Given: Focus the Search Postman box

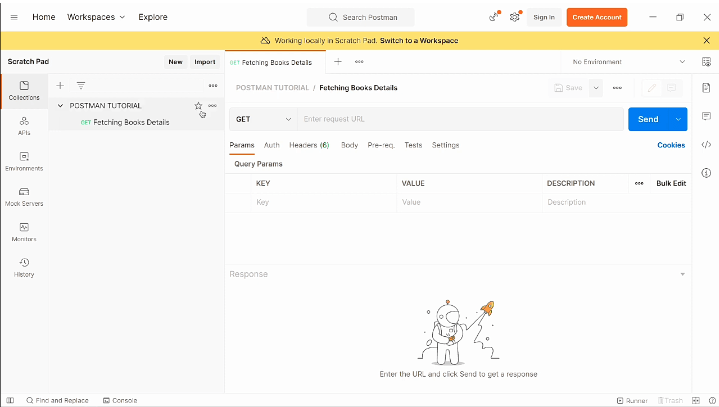Looking at the screenshot, I should 361,17.
